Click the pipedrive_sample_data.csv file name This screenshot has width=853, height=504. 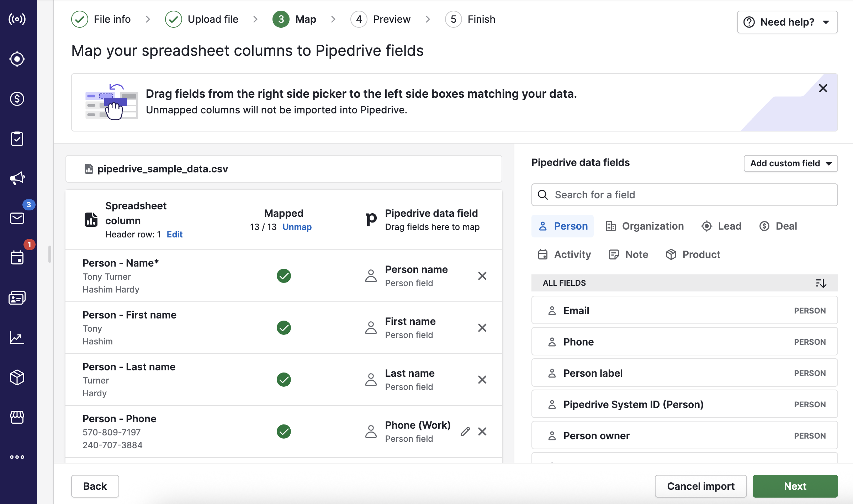click(x=163, y=169)
